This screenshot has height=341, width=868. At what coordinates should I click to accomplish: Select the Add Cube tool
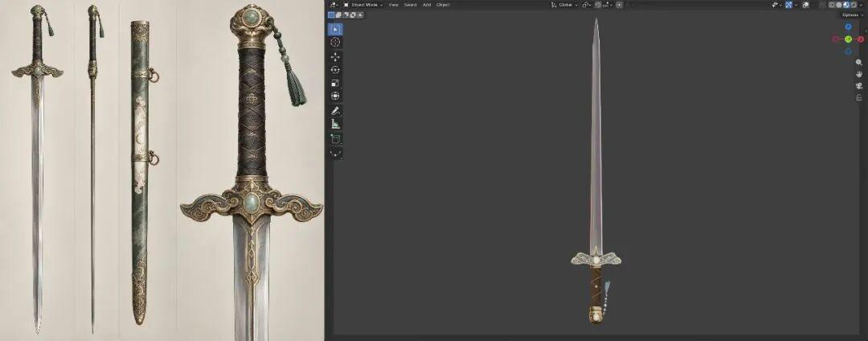click(335, 138)
